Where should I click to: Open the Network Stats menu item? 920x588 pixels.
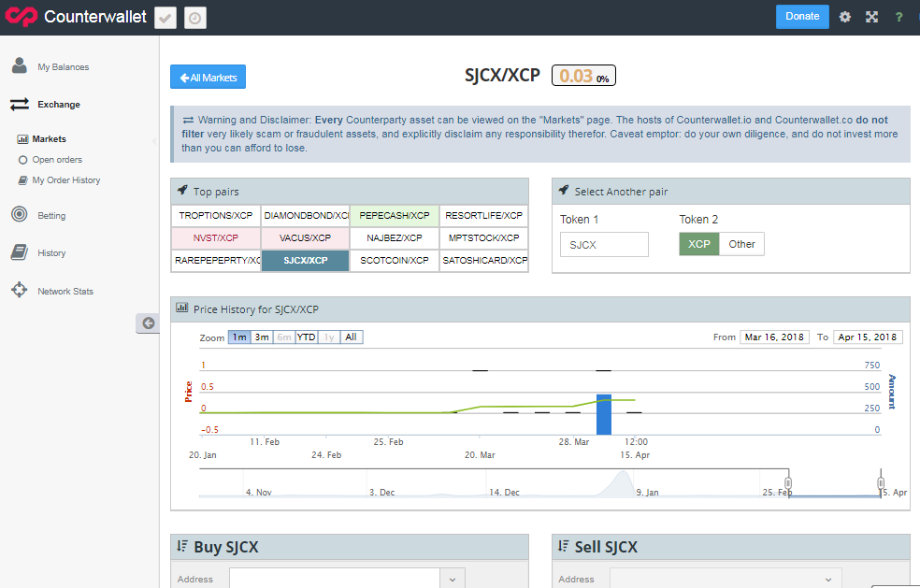coord(65,291)
